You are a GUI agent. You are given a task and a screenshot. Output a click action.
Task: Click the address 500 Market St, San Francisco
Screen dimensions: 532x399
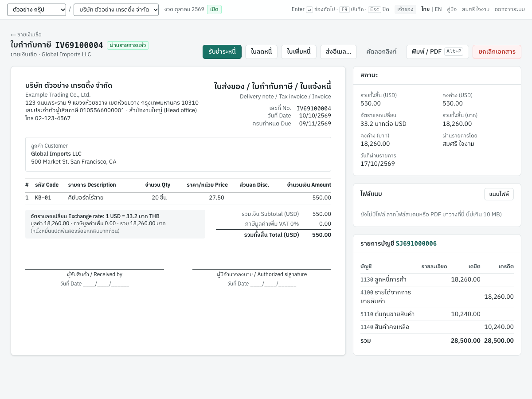pos(74,162)
